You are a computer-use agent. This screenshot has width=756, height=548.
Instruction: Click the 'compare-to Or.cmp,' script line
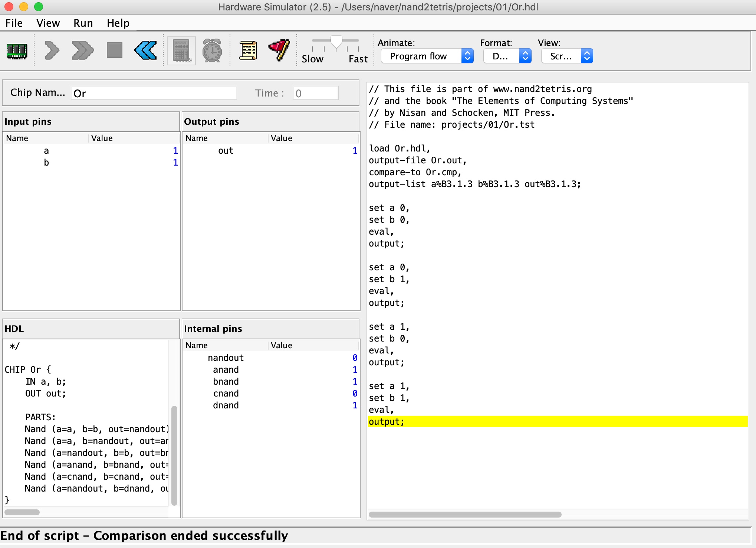(x=415, y=172)
